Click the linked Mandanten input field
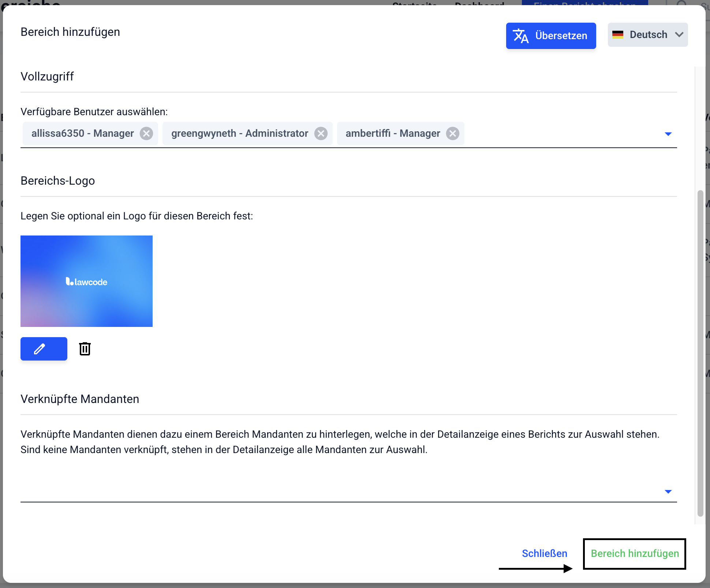This screenshot has width=710, height=588. point(329,491)
